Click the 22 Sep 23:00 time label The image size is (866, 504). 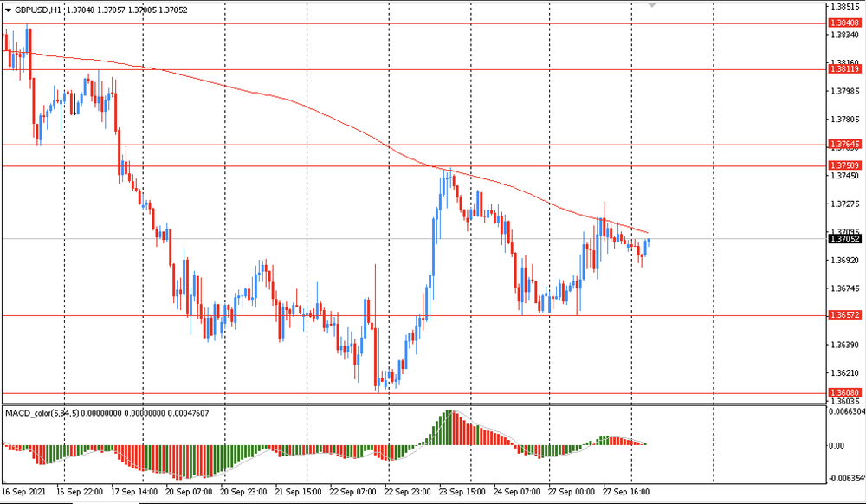408,492
